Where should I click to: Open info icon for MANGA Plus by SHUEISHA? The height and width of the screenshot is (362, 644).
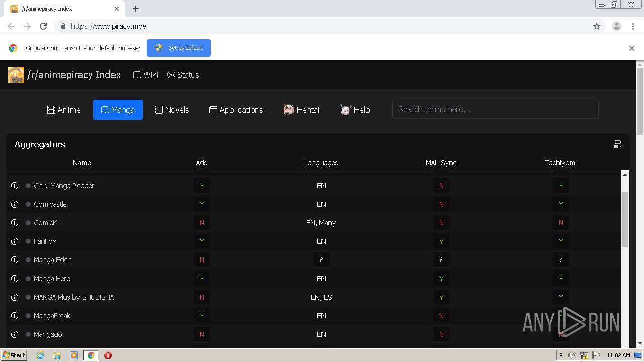[15, 297]
